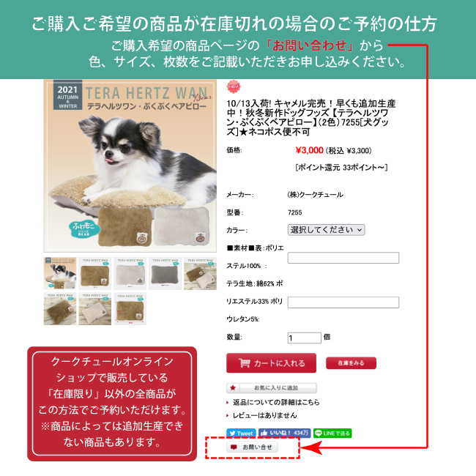Click the 数量 quantity input field

304,338
